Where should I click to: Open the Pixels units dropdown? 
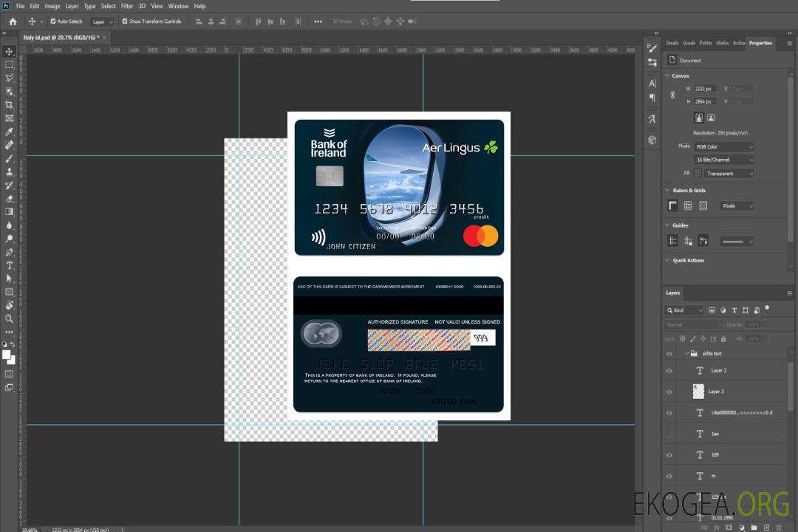point(737,205)
